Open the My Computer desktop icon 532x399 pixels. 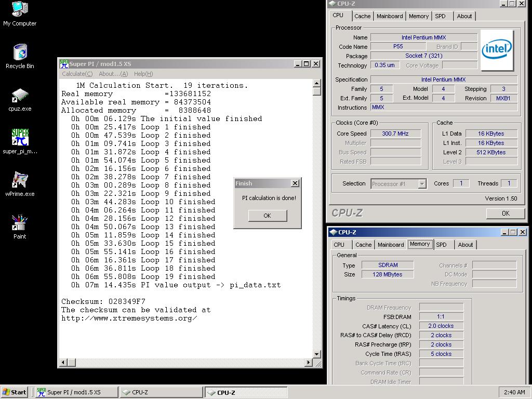20,14
